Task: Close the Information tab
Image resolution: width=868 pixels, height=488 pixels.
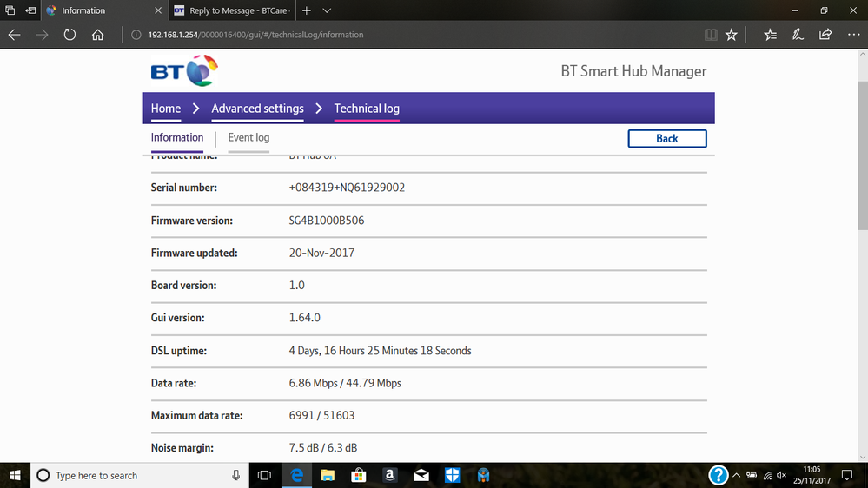Action: click(158, 10)
